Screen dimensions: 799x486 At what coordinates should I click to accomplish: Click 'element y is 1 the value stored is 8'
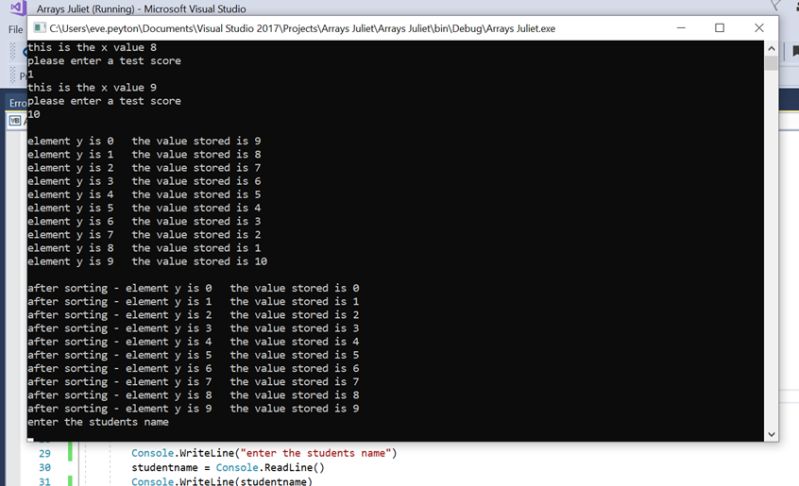(144, 154)
